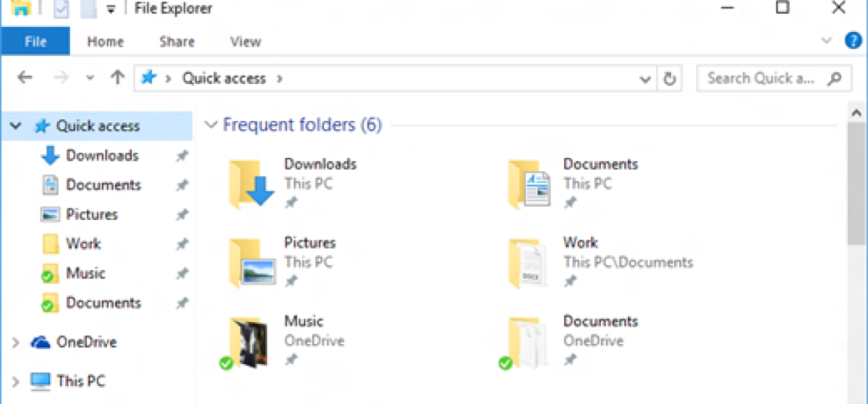Open the chevron after Quick access in path
This screenshot has width=868, height=404.
coord(281,78)
